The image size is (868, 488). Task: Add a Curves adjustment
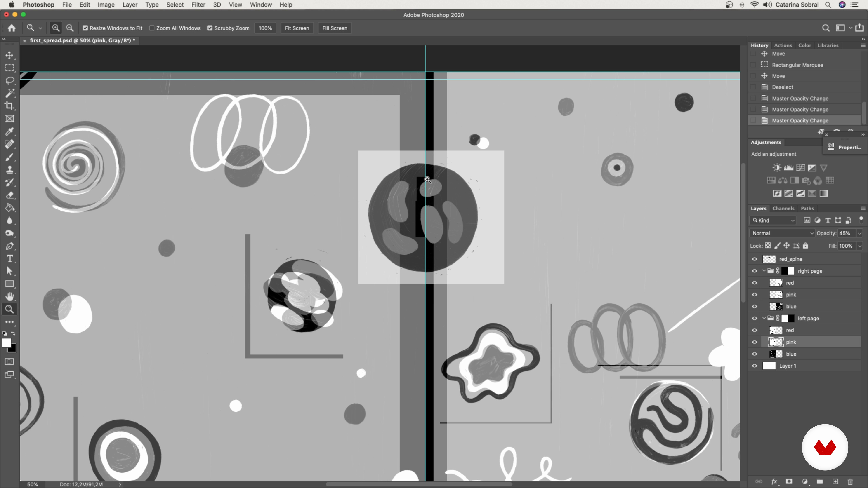800,168
